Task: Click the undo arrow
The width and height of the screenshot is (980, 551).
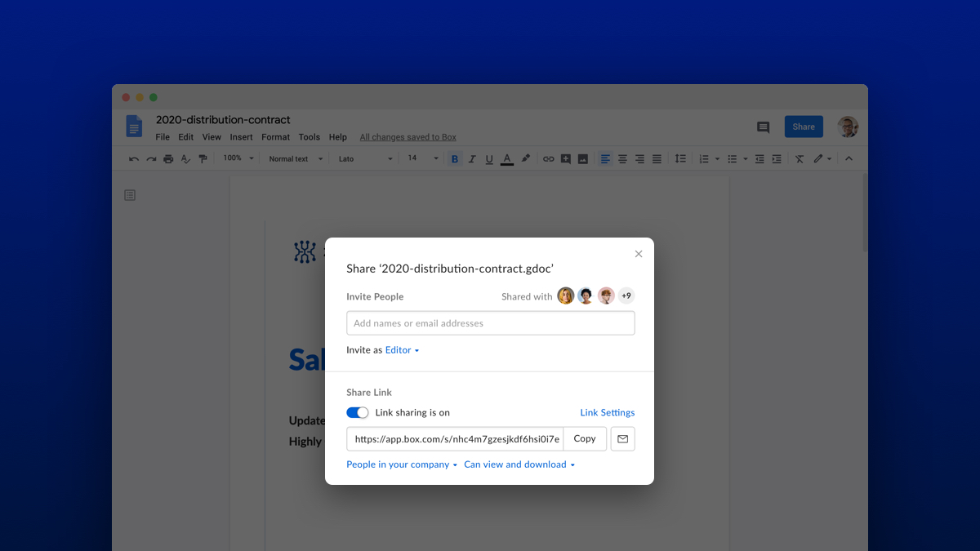Action: [x=133, y=158]
